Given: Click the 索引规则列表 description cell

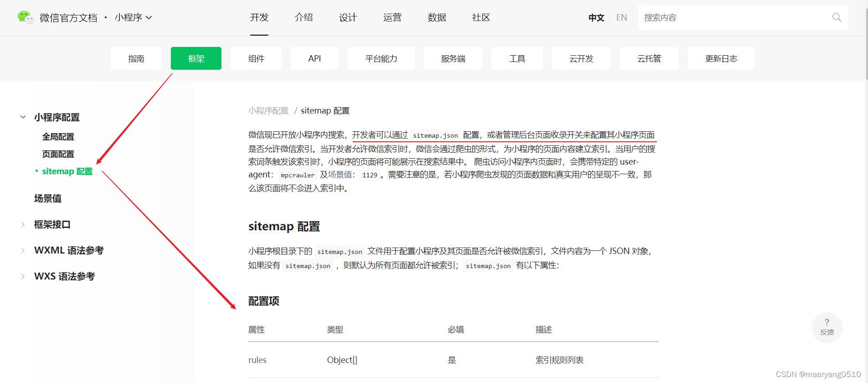Looking at the screenshot, I should (x=560, y=360).
